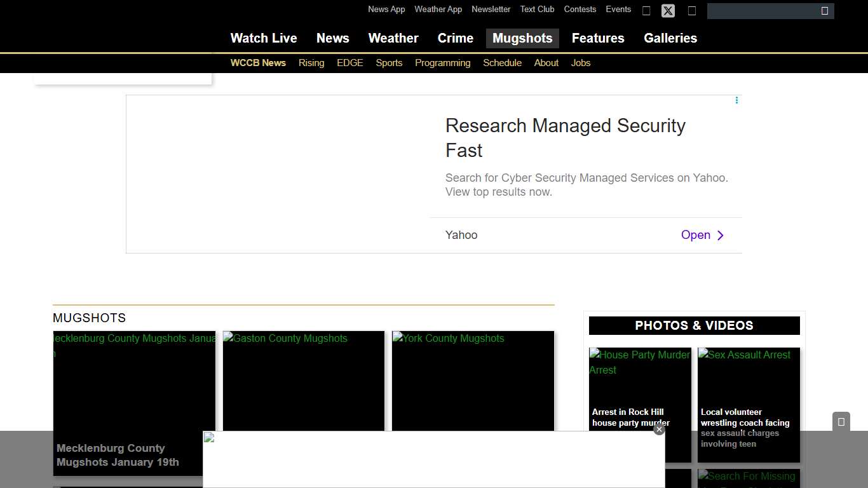Close the bottom banner ad
The image size is (868, 488).
pos(659,430)
